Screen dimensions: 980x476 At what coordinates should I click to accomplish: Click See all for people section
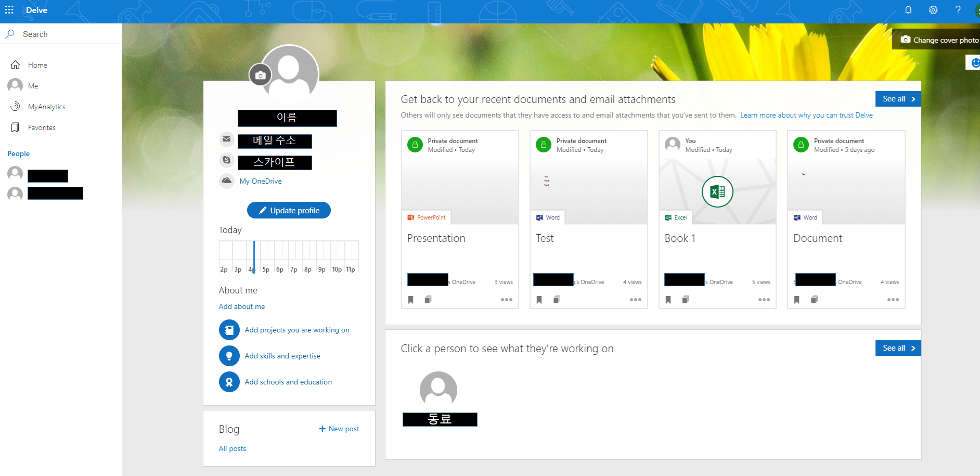pyautogui.click(x=898, y=348)
